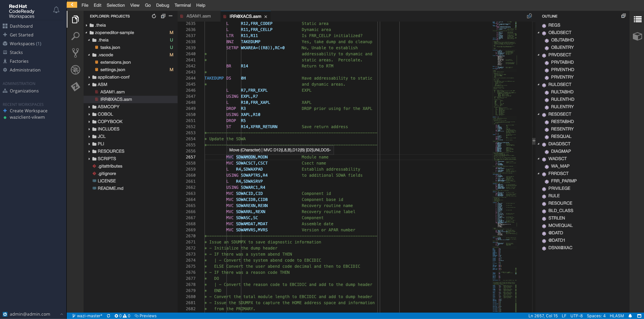Open the Selection menu

point(116,5)
